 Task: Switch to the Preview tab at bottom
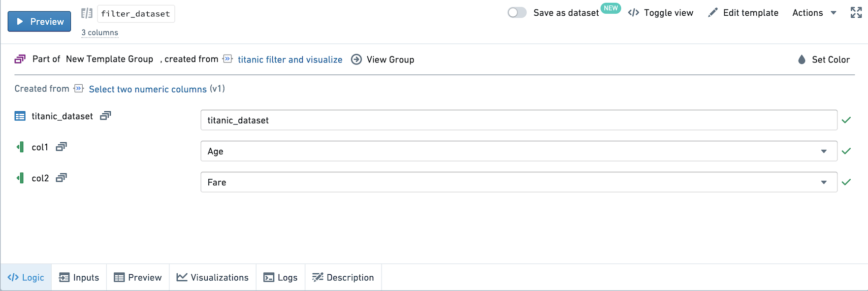coord(138,277)
